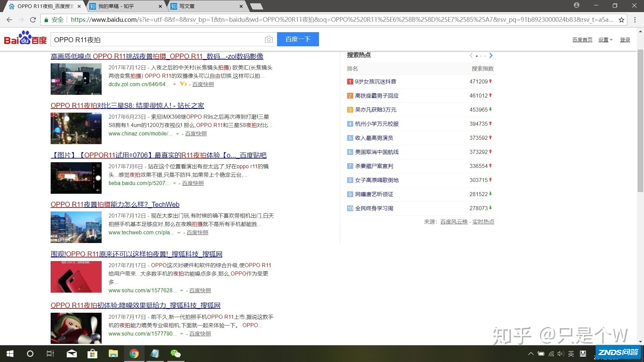Expand dropdown arrow beside sohu.com/a/1577628 URL
This screenshot has width=644, height=362.
[x=181, y=291]
